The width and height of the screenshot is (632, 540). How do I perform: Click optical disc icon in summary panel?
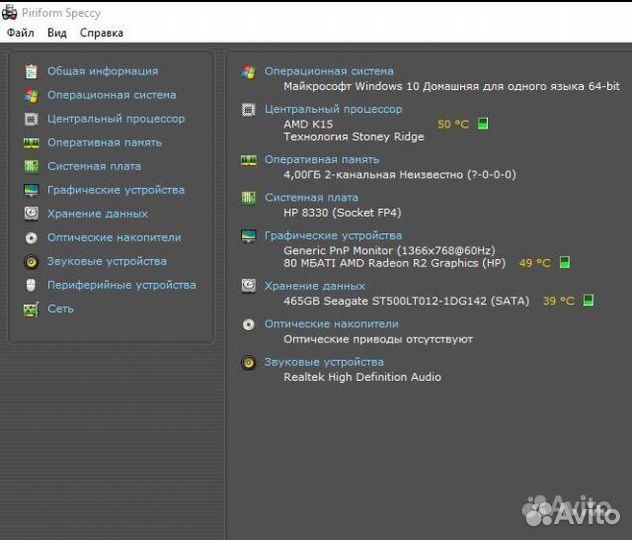tap(248, 324)
